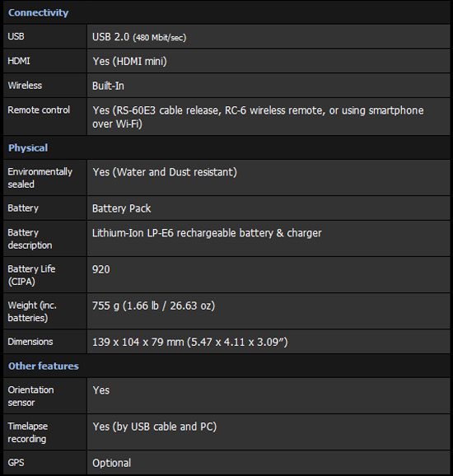Viewport: 453px width, 476px height.
Task: Select the Environmentally sealed label
Action: [x=40, y=178]
